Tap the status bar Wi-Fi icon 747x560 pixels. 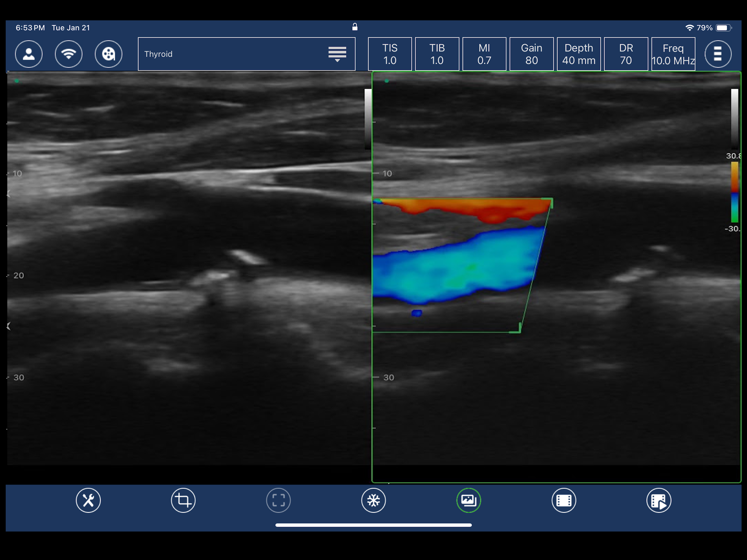pos(689,28)
